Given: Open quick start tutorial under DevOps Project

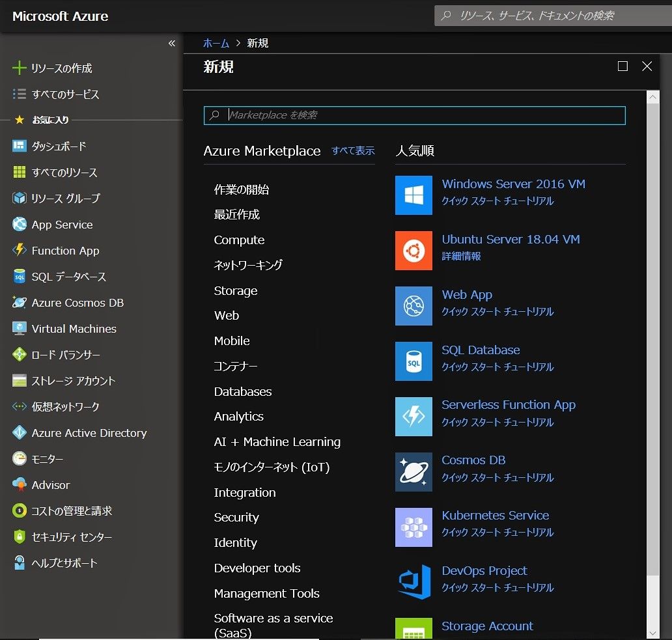Looking at the screenshot, I should coord(497,587).
